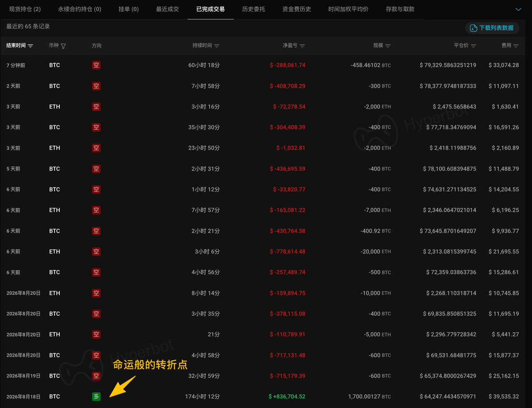Click the fee value $ 33,074.28
This screenshot has height=408, width=532.
(504, 65)
